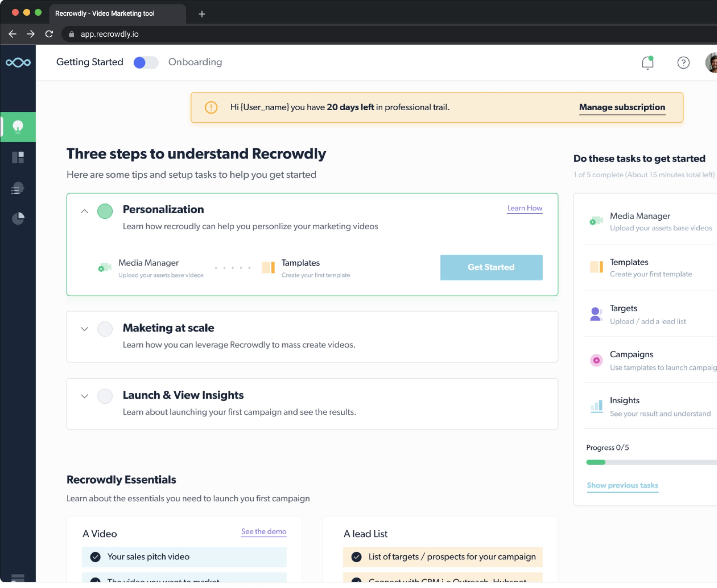717x588 pixels.
Task: Click Media Manager icon in tasks panel
Action: click(x=596, y=221)
